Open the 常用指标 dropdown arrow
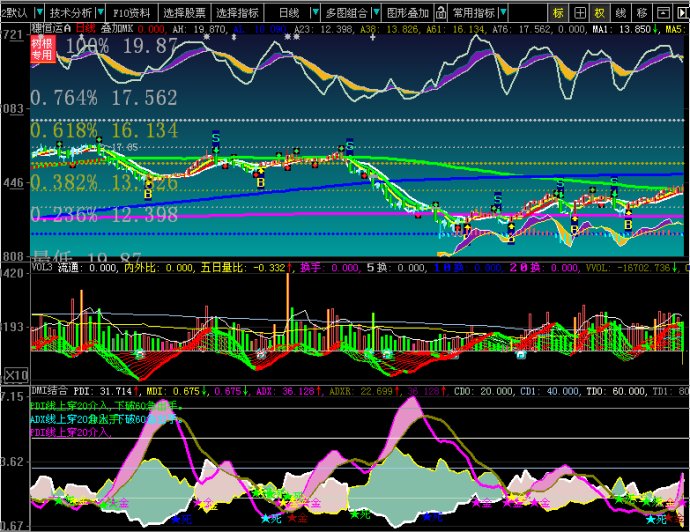This screenshot has width=690, height=532. click(503, 13)
